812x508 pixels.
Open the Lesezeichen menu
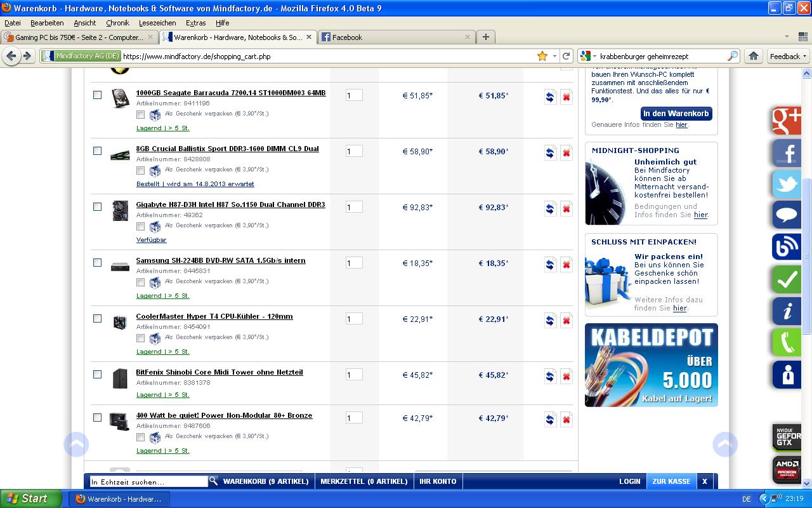[157, 23]
